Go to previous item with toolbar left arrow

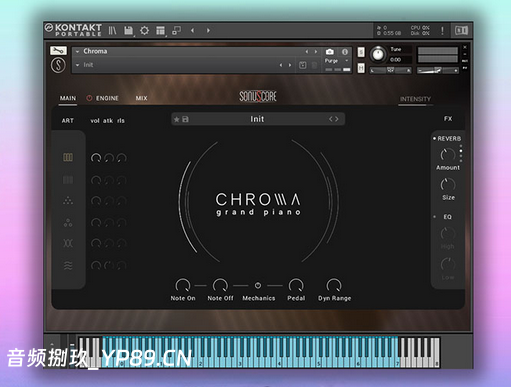click(192, 31)
